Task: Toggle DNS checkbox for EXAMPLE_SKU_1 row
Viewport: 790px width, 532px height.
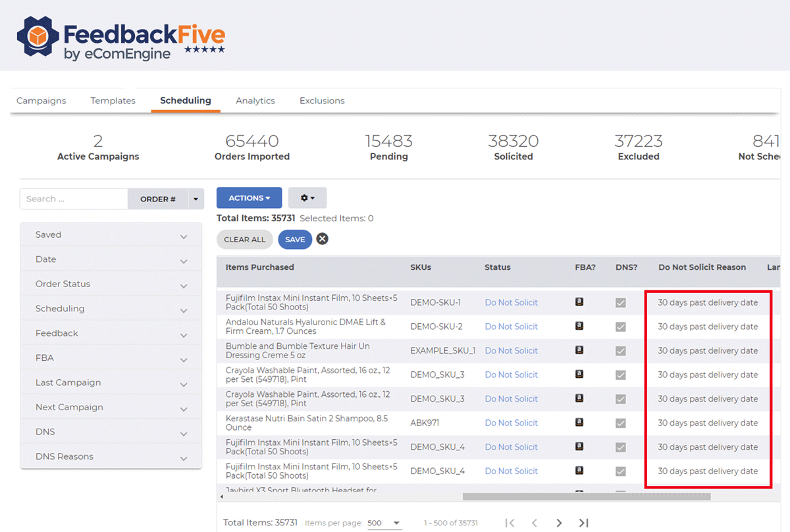Action: pyautogui.click(x=620, y=351)
